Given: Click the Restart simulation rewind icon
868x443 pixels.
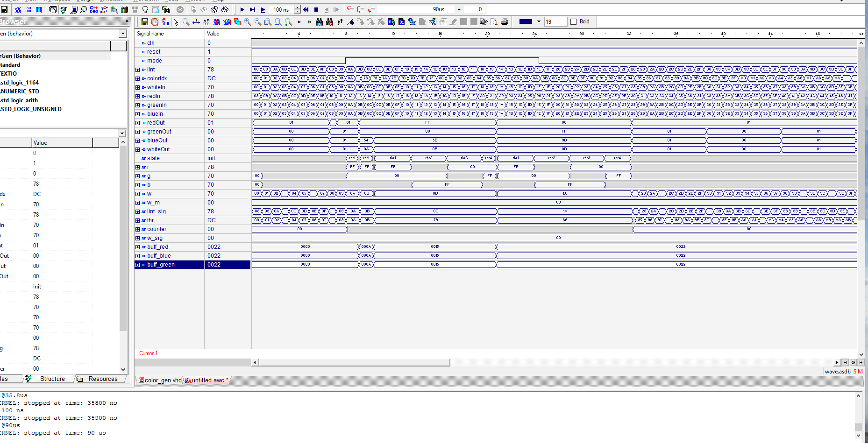Looking at the screenshot, I should pyautogui.click(x=306, y=9).
